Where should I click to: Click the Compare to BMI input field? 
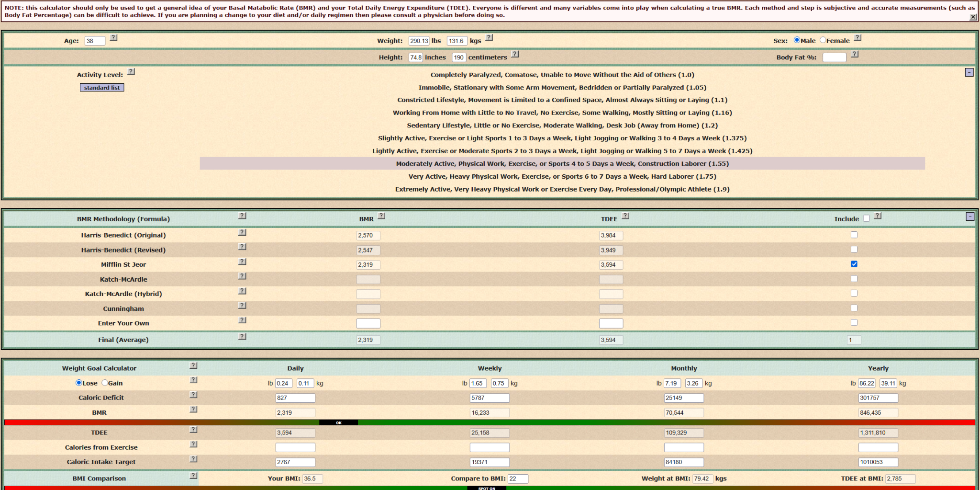tap(518, 479)
